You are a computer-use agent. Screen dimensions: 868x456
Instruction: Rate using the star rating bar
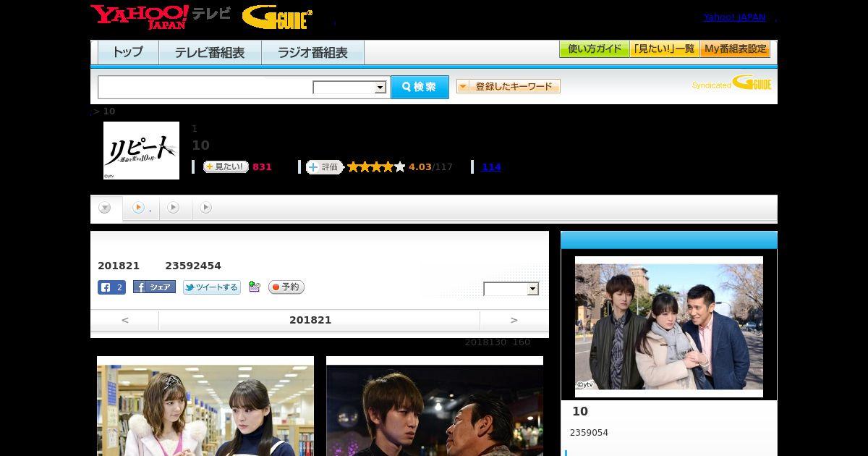coord(376,167)
